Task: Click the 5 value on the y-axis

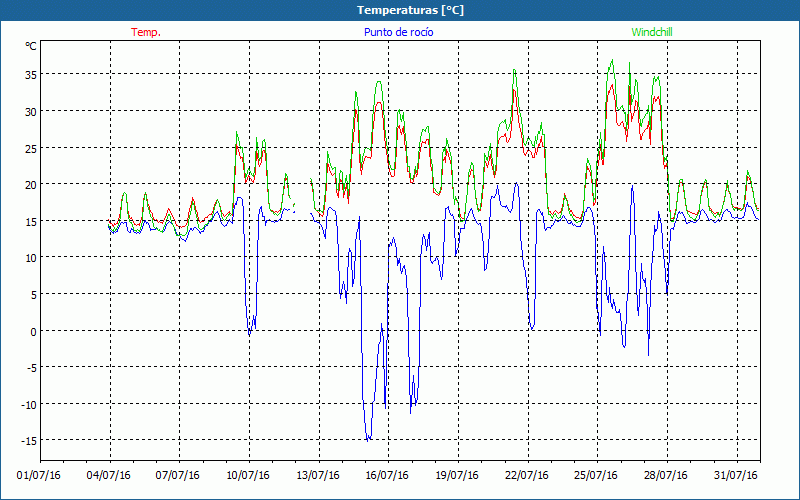Action: [x=34, y=295]
